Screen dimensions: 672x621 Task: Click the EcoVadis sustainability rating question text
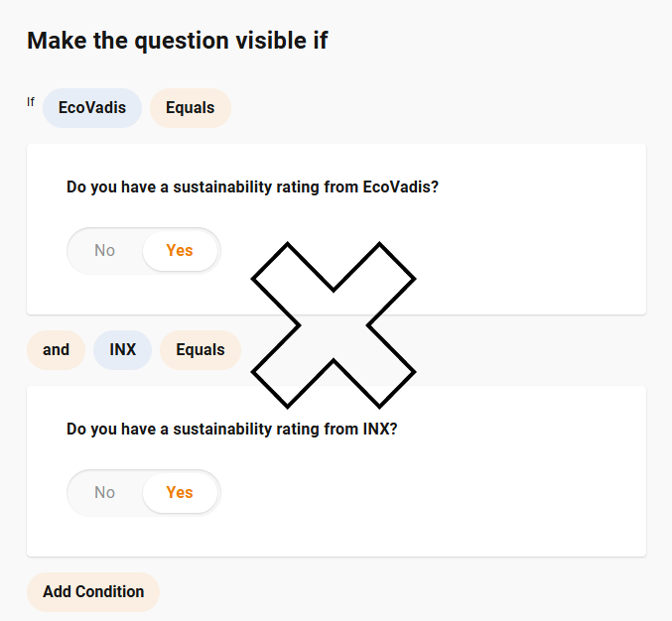pos(252,186)
